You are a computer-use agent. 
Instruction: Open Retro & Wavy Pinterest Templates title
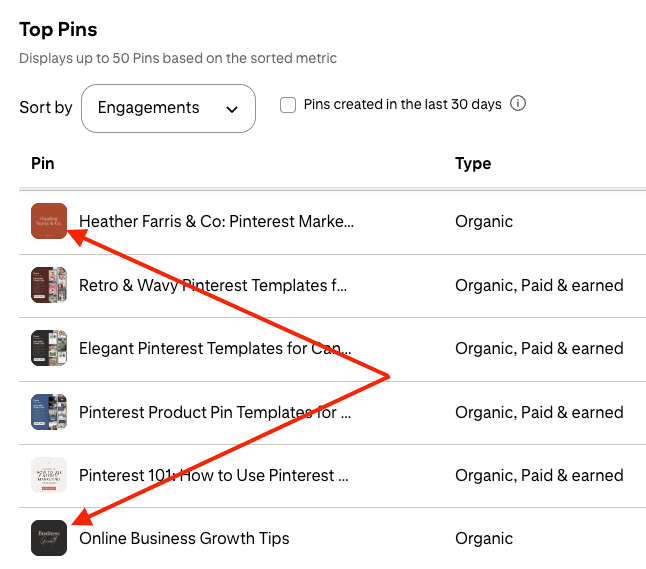213,285
